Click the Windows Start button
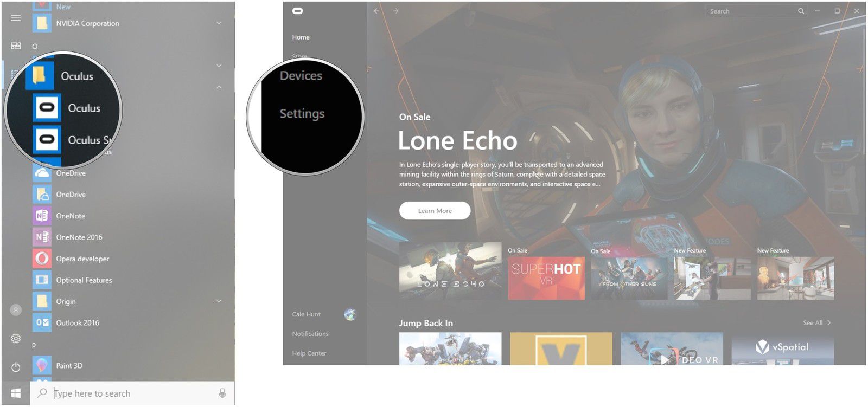The height and width of the screenshot is (407, 868). 16,393
